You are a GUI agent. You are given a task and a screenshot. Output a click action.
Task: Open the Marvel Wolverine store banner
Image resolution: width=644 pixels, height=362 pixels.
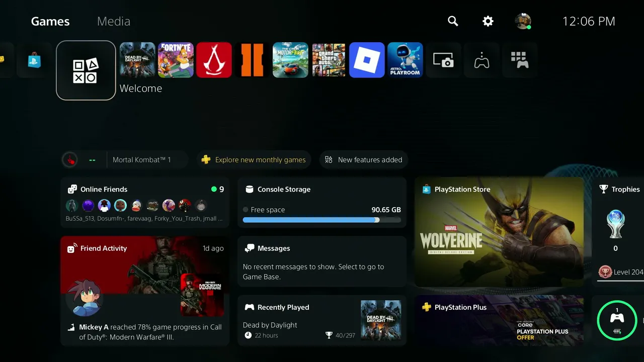[x=499, y=232]
